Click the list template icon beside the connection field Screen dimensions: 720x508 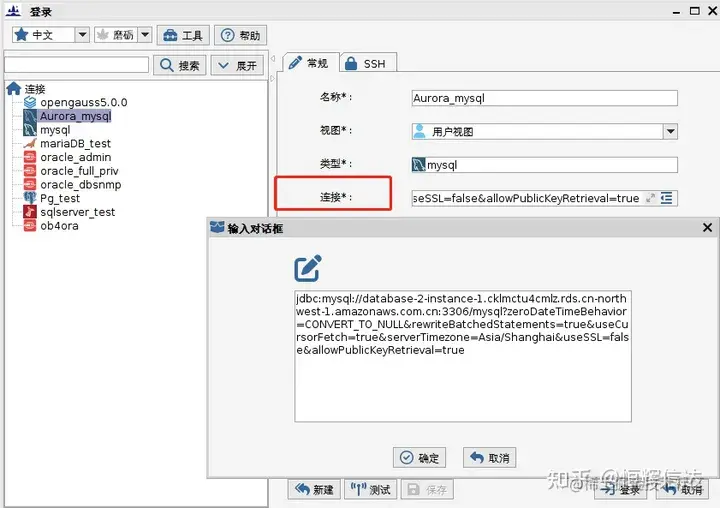pos(667,198)
